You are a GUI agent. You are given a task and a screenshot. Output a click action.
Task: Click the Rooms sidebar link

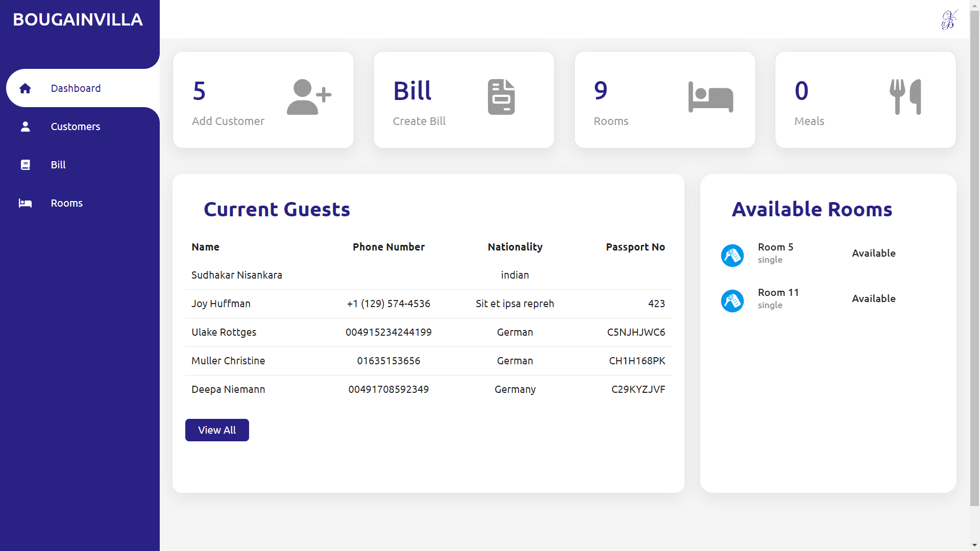point(67,203)
